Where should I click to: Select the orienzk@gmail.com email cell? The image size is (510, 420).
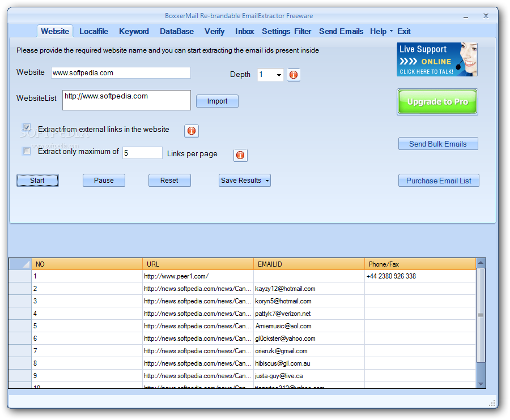pyautogui.click(x=309, y=351)
